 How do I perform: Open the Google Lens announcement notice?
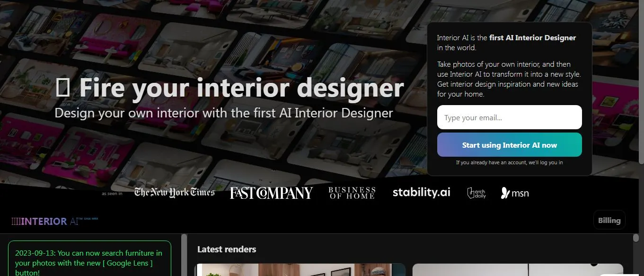(x=89, y=258)
